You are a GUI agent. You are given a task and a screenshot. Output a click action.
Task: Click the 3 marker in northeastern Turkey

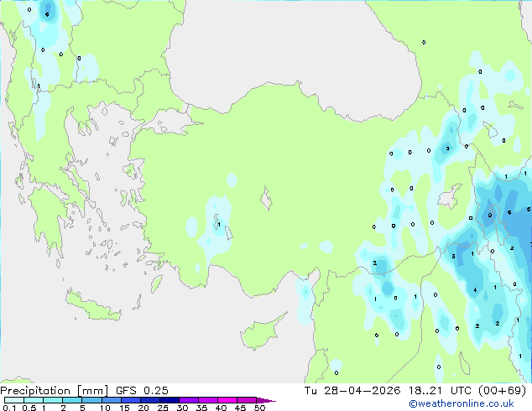coord(447,148)
